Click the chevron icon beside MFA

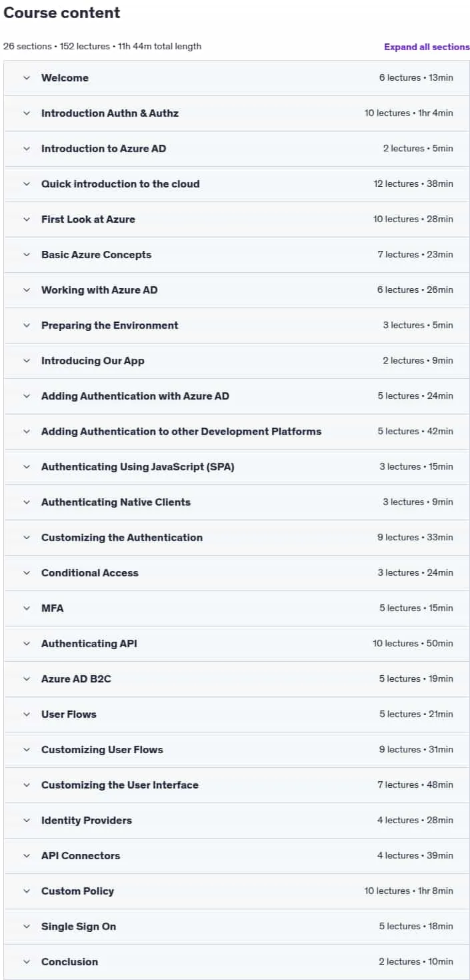(x=27, y=608)
